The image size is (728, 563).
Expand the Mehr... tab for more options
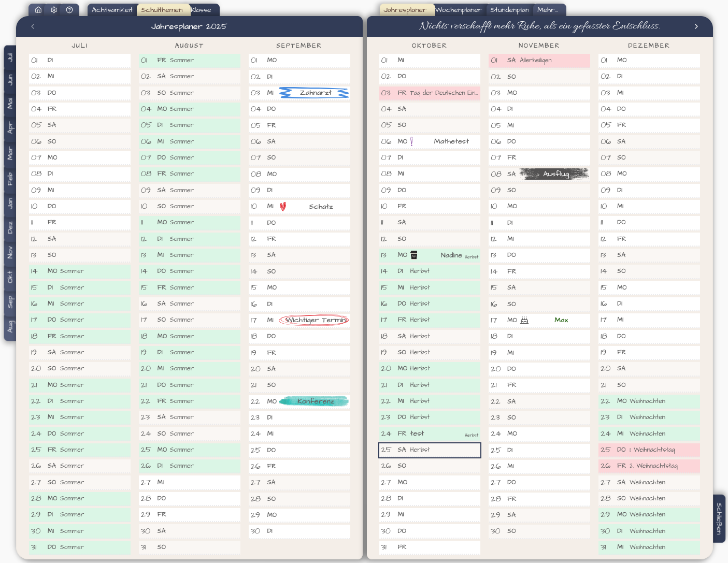coord(548,10)
